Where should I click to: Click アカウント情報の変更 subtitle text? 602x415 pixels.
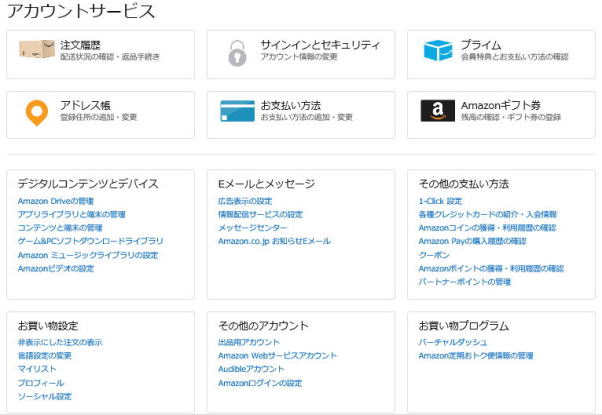pyautogui.click(x=299, y=57)
